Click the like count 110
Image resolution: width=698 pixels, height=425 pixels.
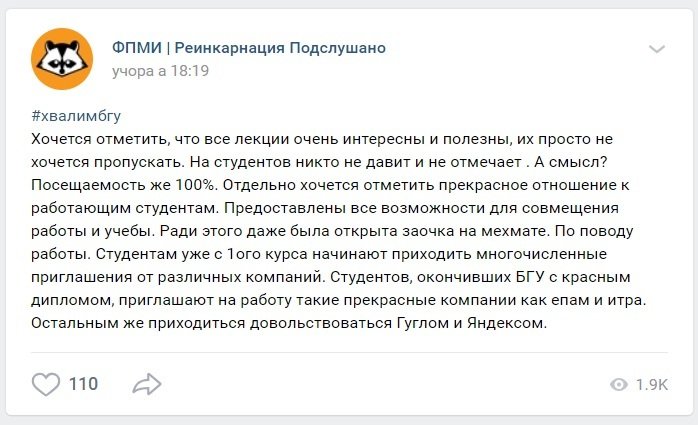[x=83, y=384]
